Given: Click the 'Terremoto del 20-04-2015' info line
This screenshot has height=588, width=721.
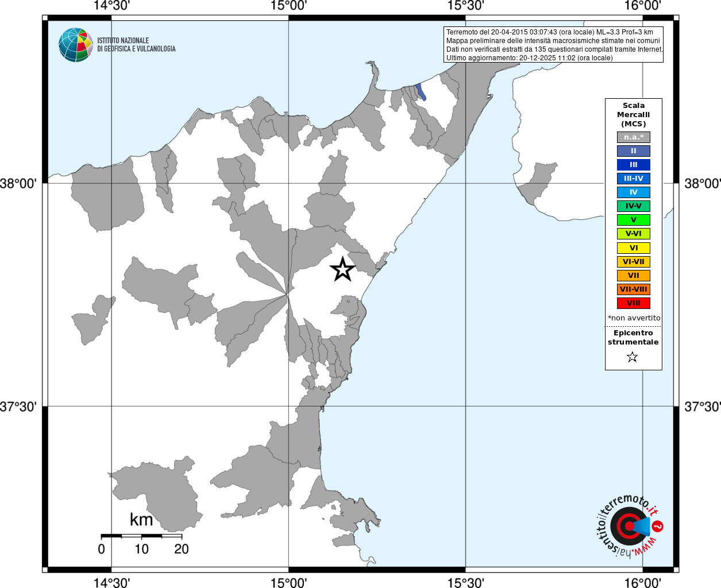Looking at the screenshot, I should pyautogui.click(x=550, y=32).
